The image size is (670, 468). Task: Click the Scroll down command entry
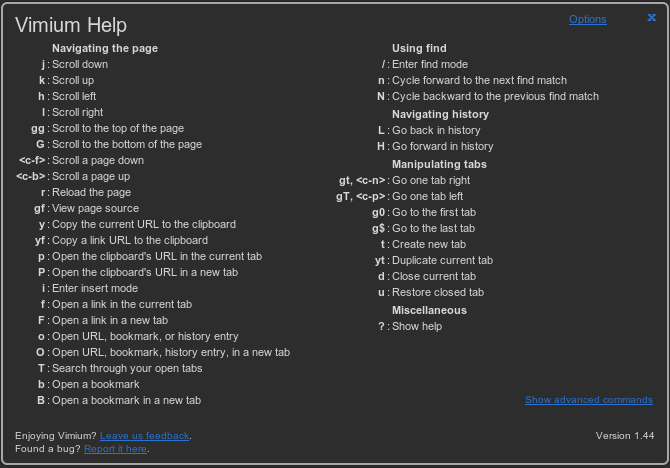pyautogui.click(x=80, y=64)
